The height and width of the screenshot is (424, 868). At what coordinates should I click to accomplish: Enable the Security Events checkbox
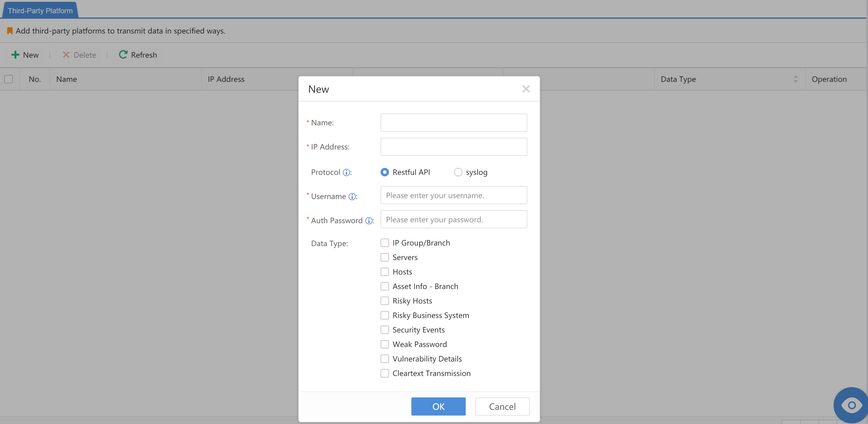tap(384, 330)
